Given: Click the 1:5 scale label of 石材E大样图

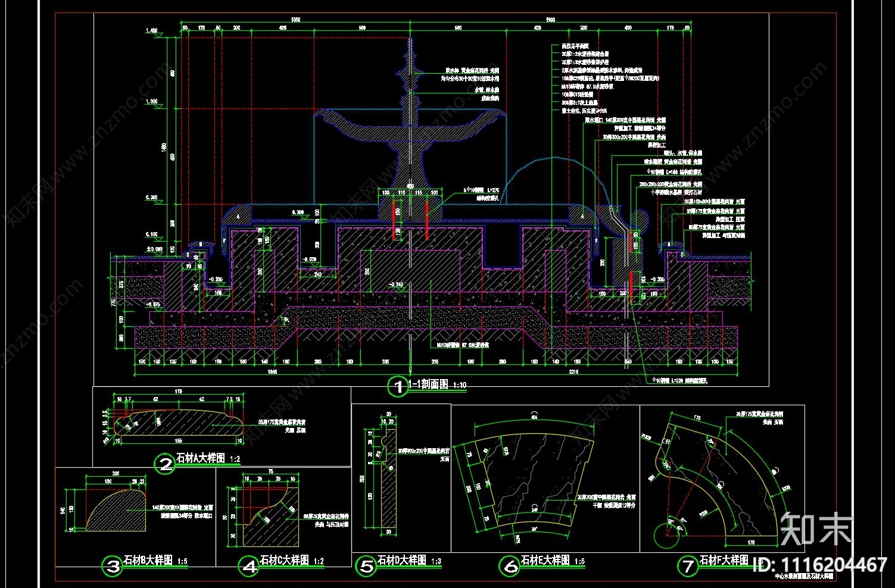Looking at the screenshot, I should coord(579,561).
